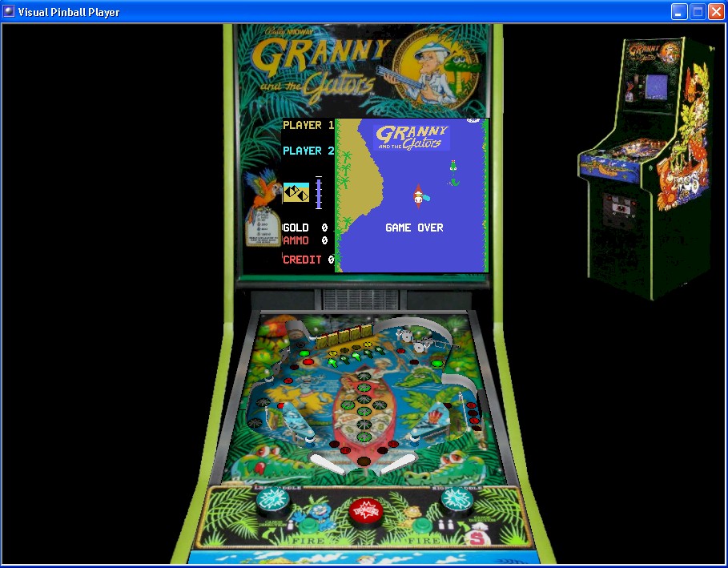The width and height of the screenshot is (728, 568).
Task: Click the left white flipper
Action: point(327,464)
